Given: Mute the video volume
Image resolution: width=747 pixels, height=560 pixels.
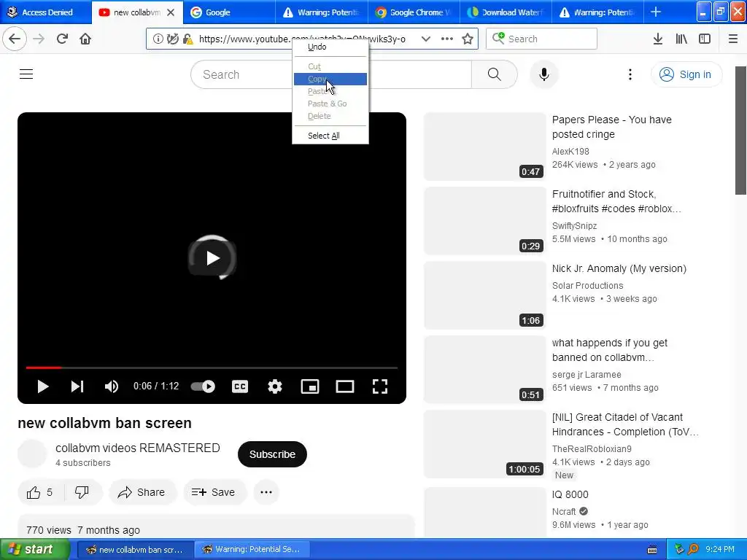Looking at the screenshot, I should [x=112, y=386].
